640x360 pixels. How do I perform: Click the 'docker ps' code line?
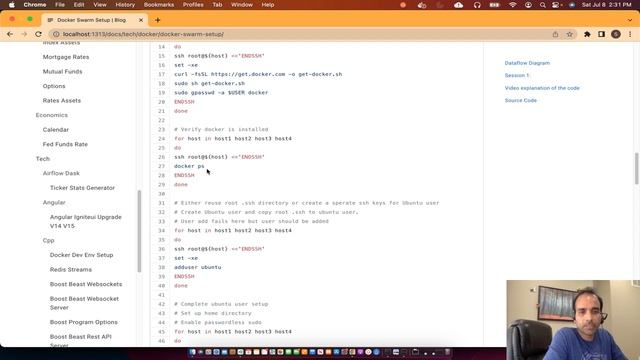189,166
